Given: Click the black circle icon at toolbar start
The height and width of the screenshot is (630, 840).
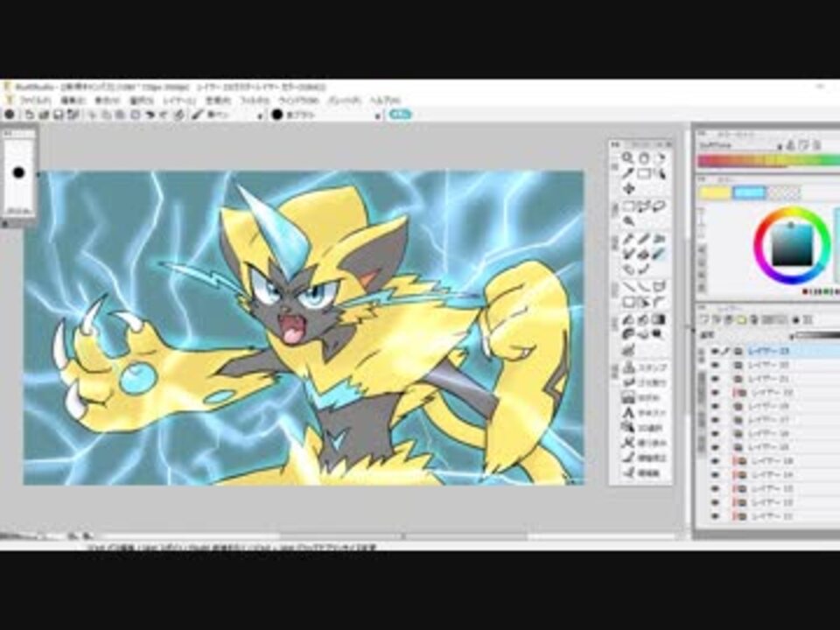Looking at the screenshot, I should (x=10, y=114).
